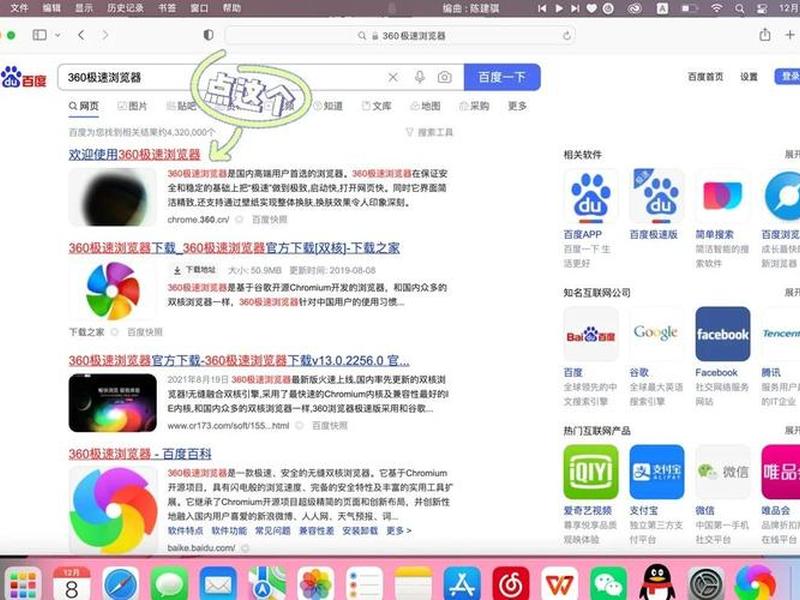Switch to the 图片 search tab

(x=132, y=106)
